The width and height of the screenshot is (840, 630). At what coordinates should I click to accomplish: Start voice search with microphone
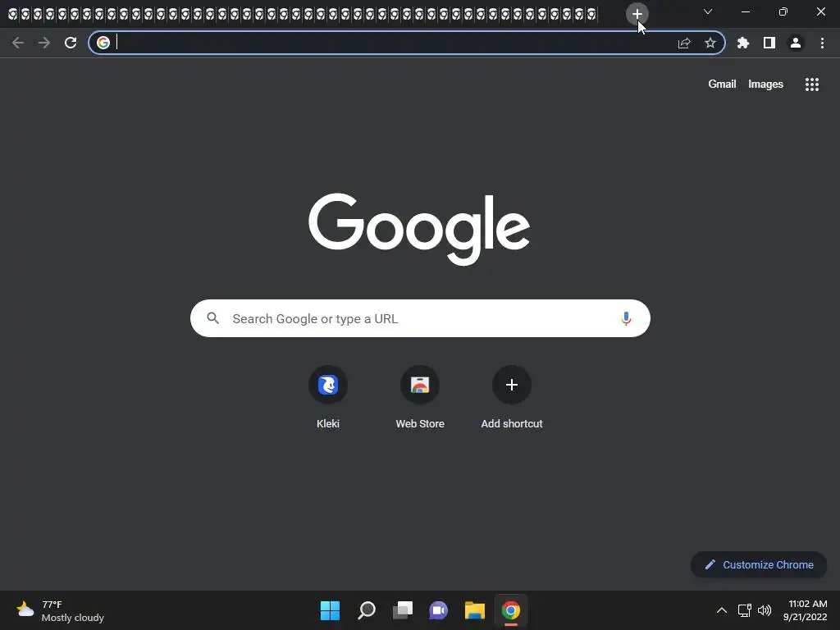[x=626, y=319]
